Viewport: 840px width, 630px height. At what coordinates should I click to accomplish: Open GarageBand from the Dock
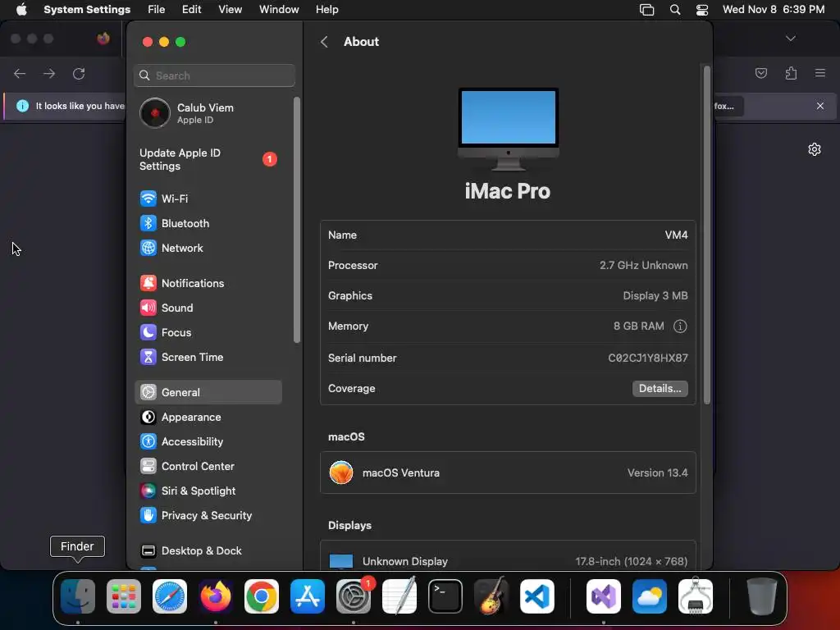pyautogui.click(x=491, y=596)
